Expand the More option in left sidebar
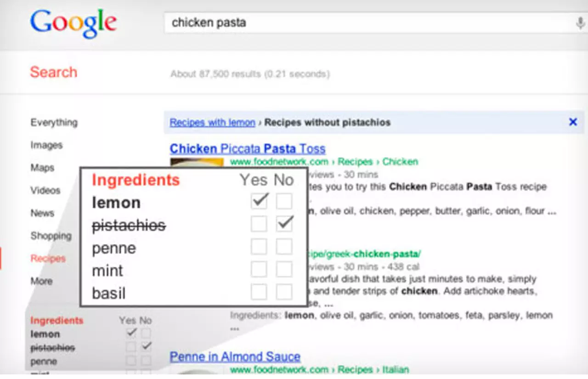Image resolution: width=588 pixels, height=379 pixels. click(41, 281)
